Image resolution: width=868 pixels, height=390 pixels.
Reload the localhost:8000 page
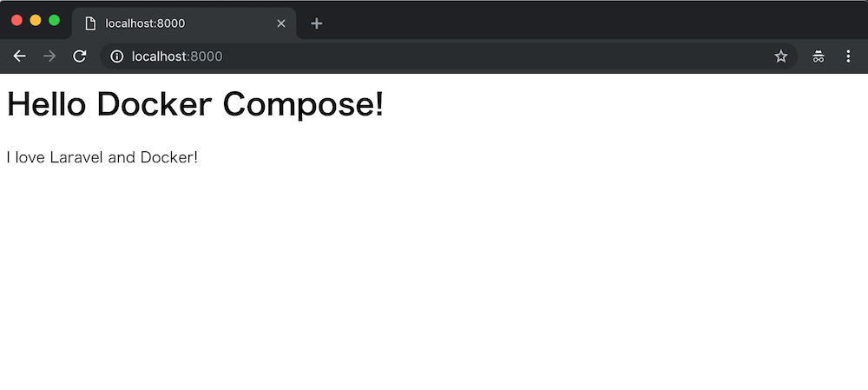coord(80,56)
